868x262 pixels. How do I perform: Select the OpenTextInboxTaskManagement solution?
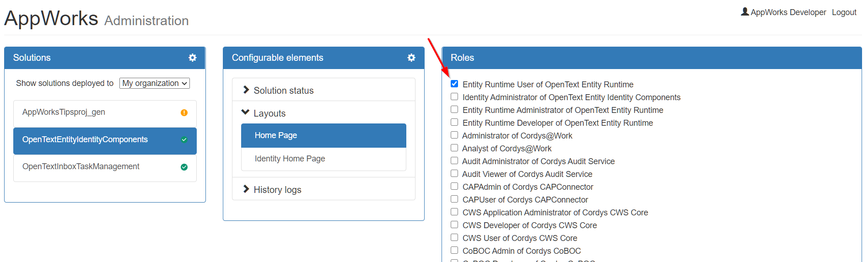81,166
